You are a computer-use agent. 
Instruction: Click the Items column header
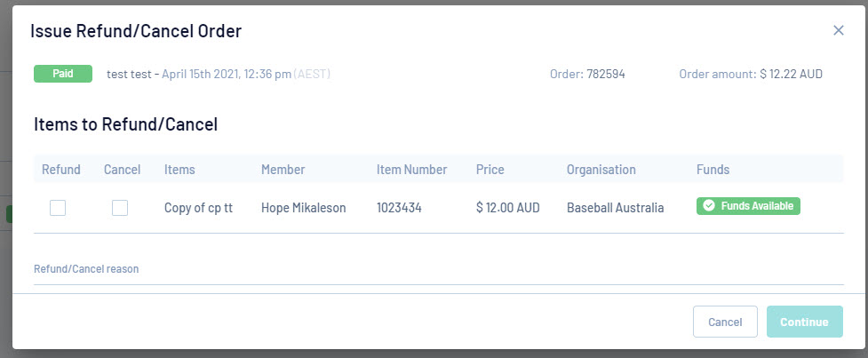(179, 170)
